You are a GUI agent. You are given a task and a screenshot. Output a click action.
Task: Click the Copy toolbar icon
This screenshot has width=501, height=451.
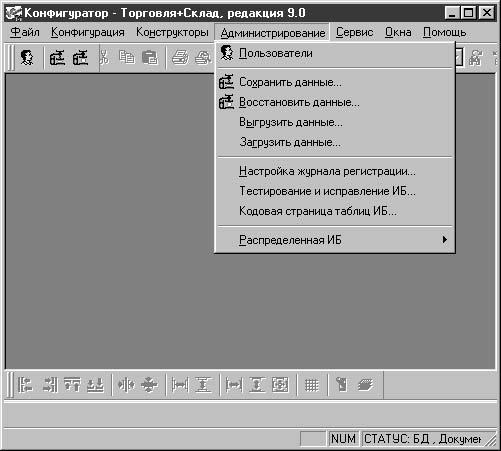127,57
